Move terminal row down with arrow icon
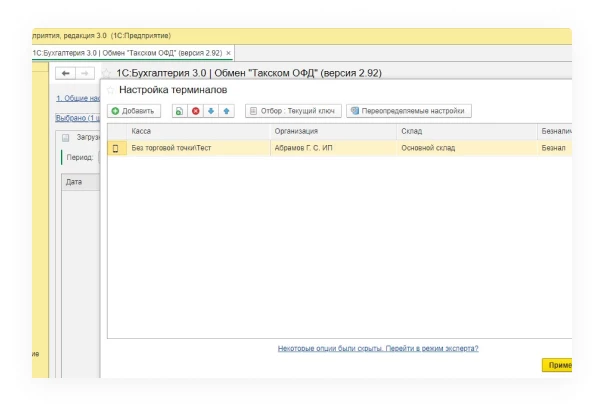604x414 pixels. point(211,111)
